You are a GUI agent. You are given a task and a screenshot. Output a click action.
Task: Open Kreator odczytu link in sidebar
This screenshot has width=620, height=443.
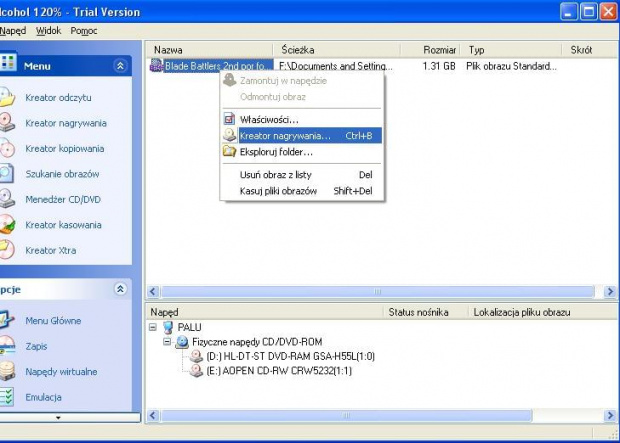(x=58, y=98)
